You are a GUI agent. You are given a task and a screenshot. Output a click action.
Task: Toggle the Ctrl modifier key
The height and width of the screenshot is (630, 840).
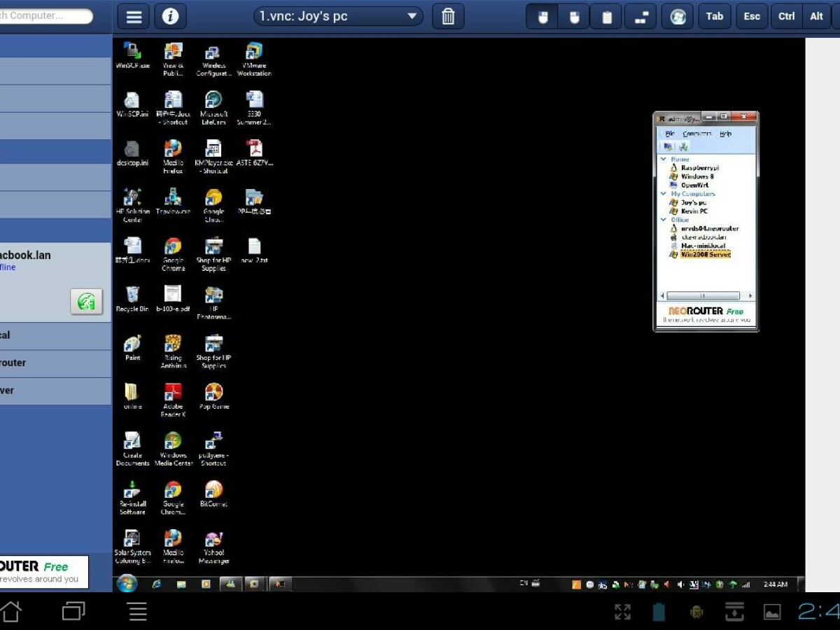pyautogui.click(x=786, y=17)
